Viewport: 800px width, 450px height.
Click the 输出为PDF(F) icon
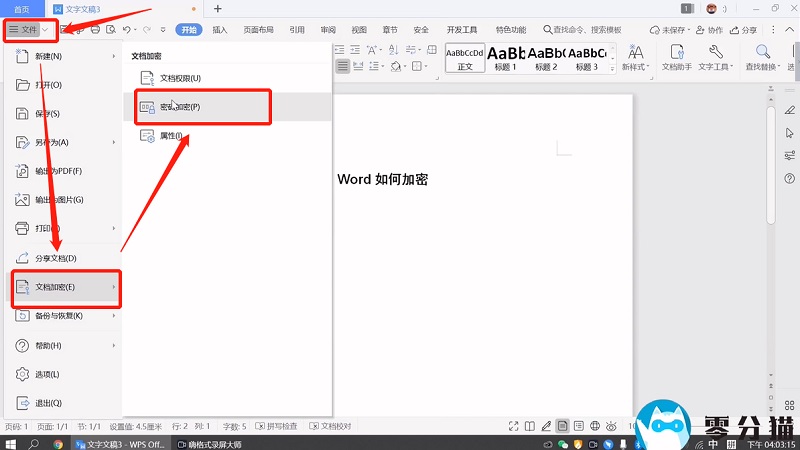24,171
